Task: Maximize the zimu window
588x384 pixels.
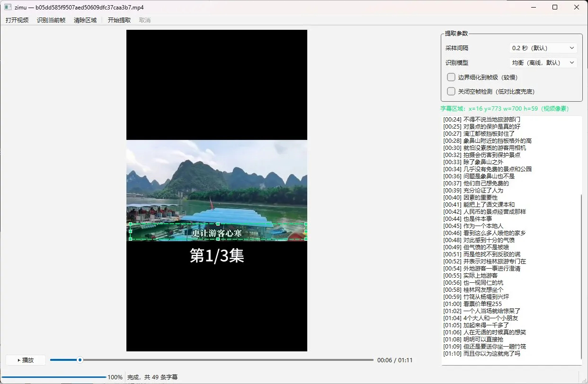Action: point(555,8)
